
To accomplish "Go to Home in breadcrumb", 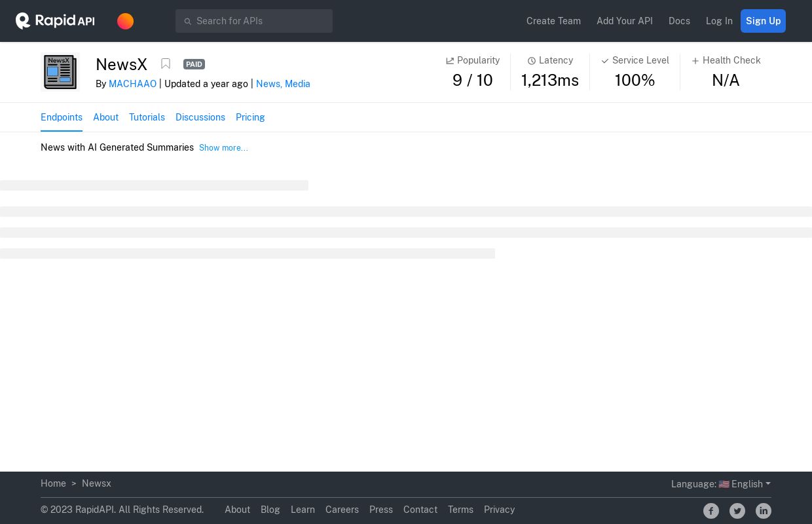I will (x=53, y=483).
